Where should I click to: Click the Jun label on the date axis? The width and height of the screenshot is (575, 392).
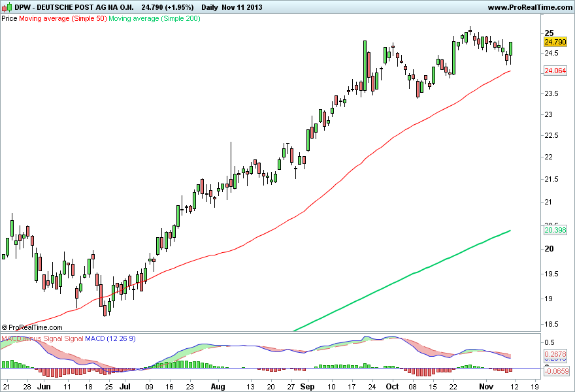point(44,387)
